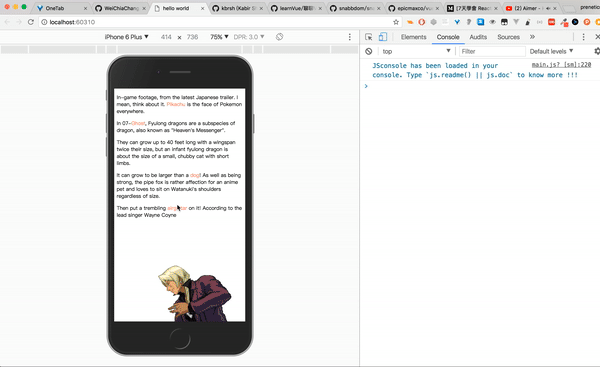
Task: Open the Audits tab
Action: (x=478, y=37)
